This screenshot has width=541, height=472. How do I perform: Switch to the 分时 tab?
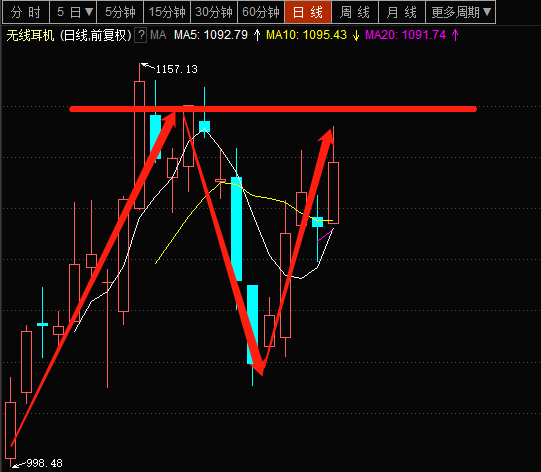point(26,12)
